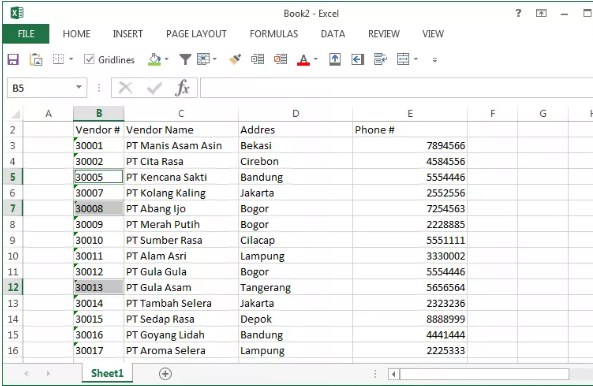Open Customize Quick Access Toolbar dropdown

click(x=435, y=60)
